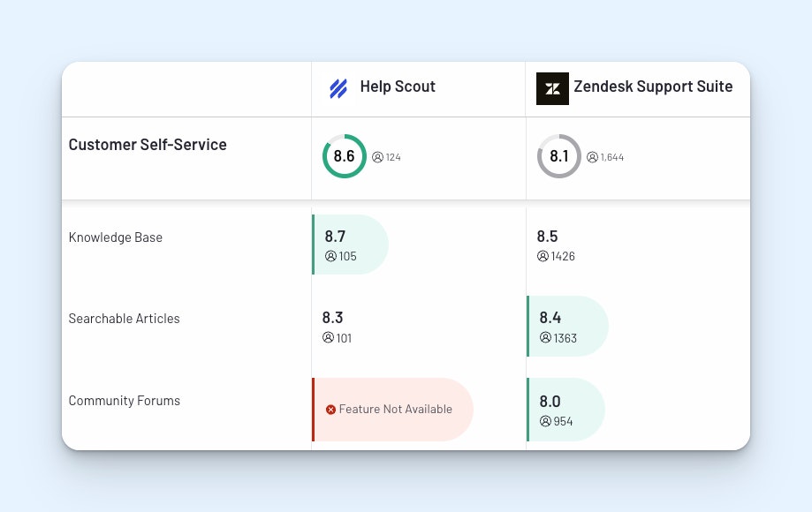Click reviewer icon next to 124
The width and height of the screenshot is (812, 512).
click(x=377, y=157)
